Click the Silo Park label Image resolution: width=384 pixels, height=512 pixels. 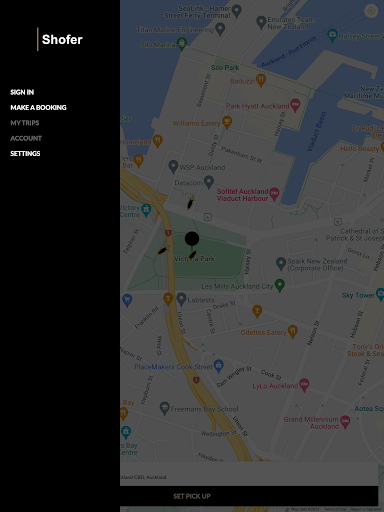[x=225, y=68]
